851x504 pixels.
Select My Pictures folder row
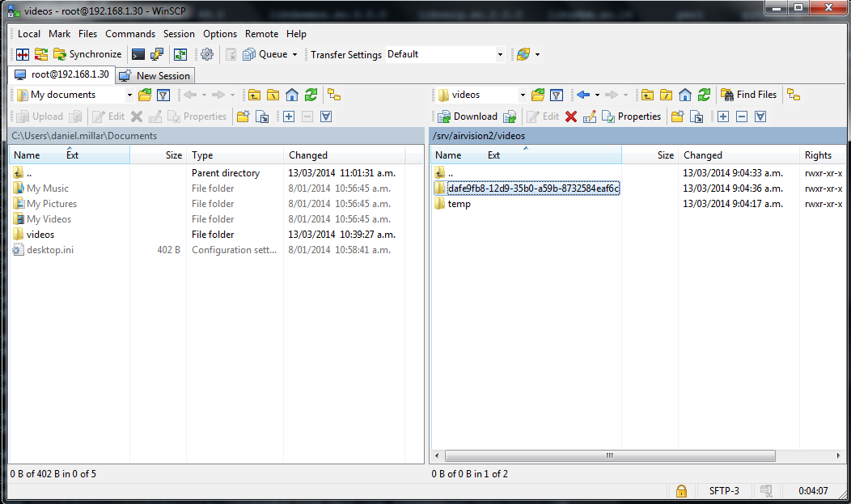pyautogui.click(x=52, y=204)
